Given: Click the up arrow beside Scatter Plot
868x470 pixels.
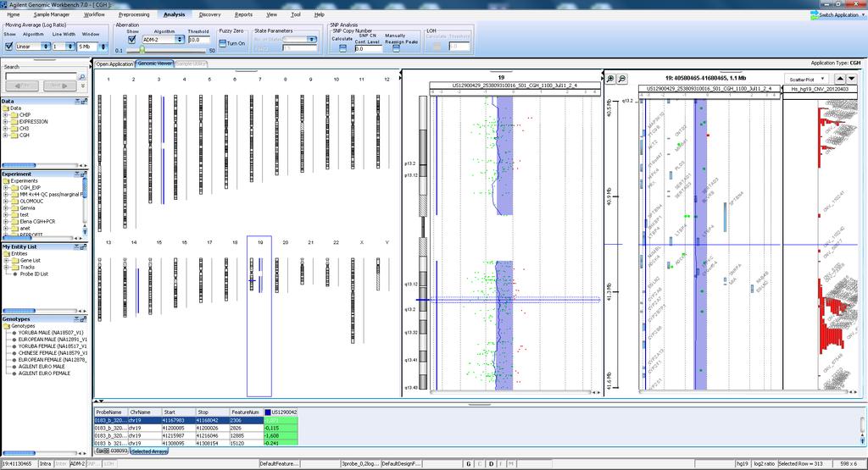Looking at the screenshot, I should 840,79.
